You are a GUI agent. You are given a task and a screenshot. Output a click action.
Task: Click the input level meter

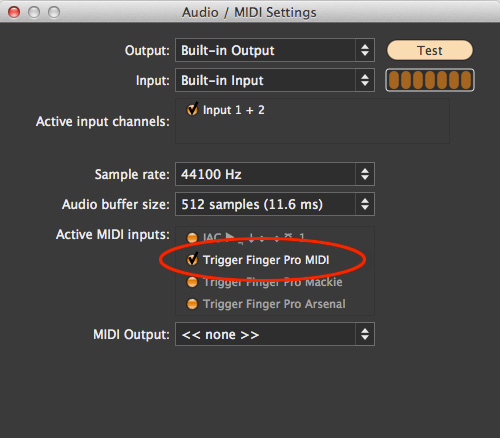point(430,80)
